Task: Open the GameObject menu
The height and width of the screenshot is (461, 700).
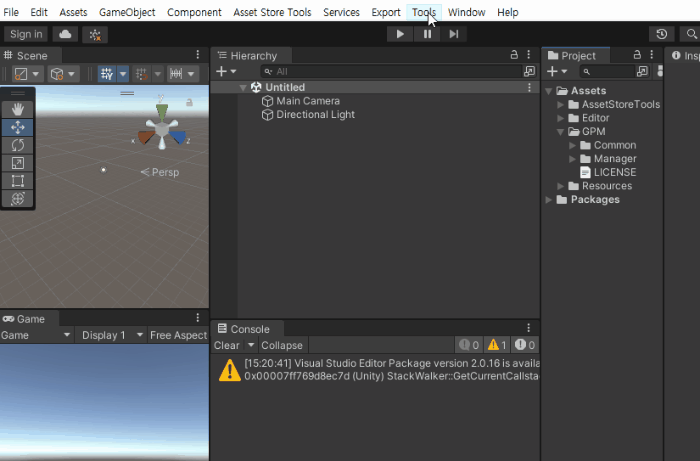Action: pyautogui.click(x=127, y=12)
